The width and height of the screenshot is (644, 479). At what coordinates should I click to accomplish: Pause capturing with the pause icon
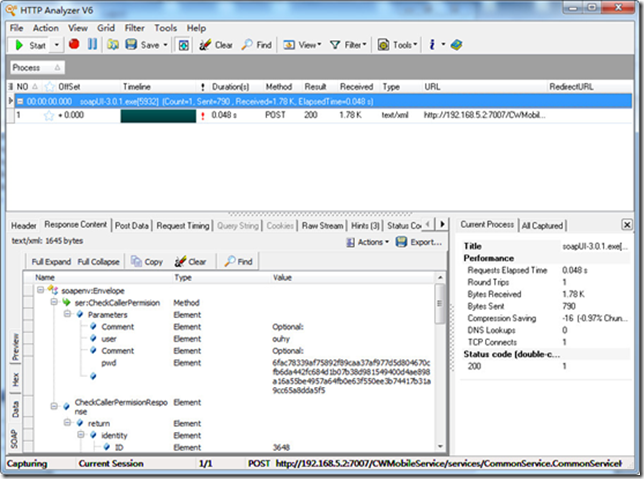tap(92, 45)
